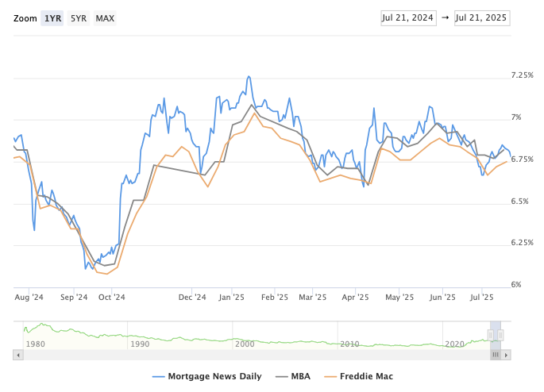
Task: Click the navigator left range handle
Action: (x=491, y=335)
